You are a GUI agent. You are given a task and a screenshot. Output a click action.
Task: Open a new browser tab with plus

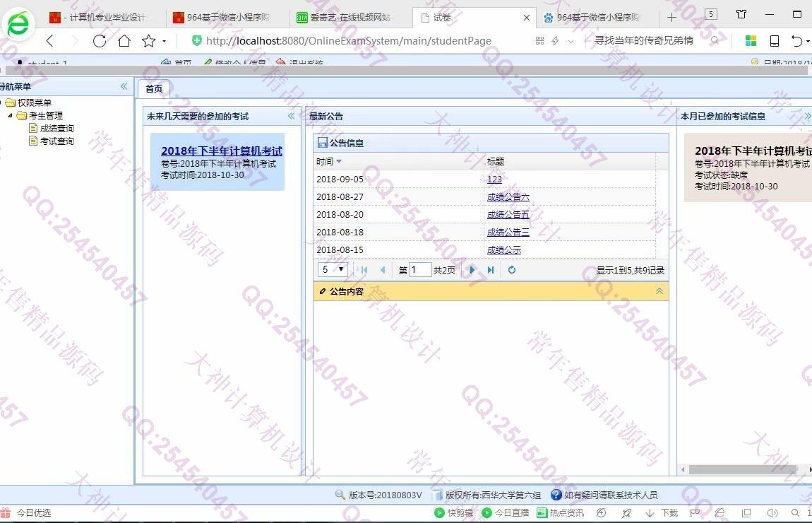click(x=671, y=18)
